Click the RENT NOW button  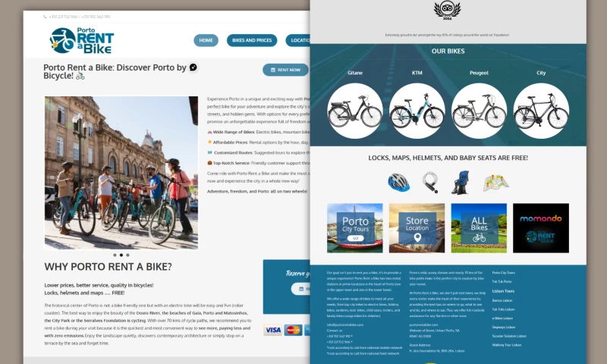pos(286,70)
